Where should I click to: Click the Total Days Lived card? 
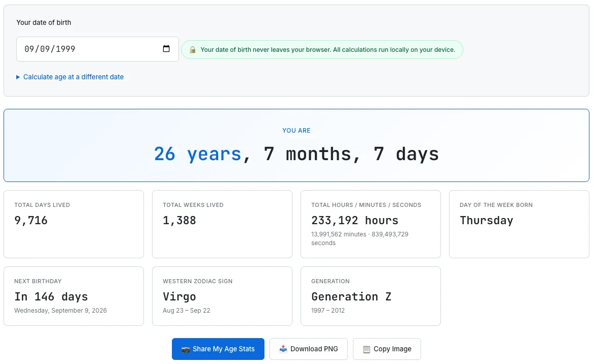73,224
